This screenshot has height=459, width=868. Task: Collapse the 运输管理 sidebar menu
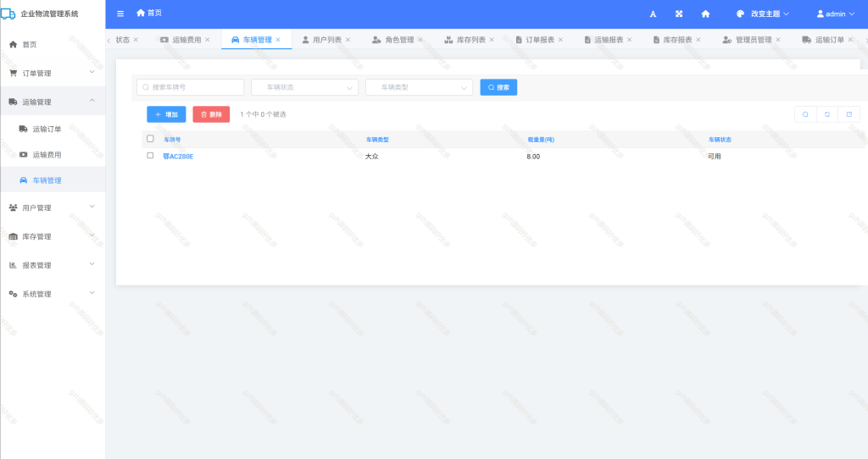pyautogui.click(x=53, y=102)
